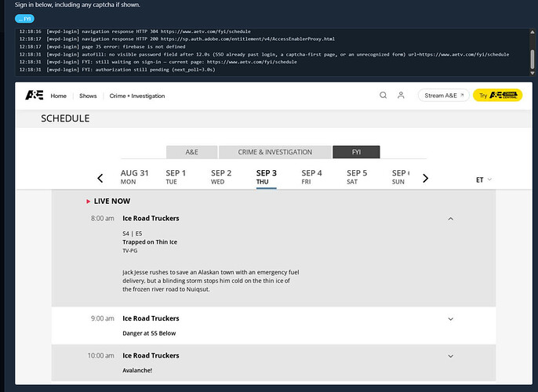This screenshot has height=392, width=538.
Task: Click log scrollbar down arrow
Action: point(533,73)
